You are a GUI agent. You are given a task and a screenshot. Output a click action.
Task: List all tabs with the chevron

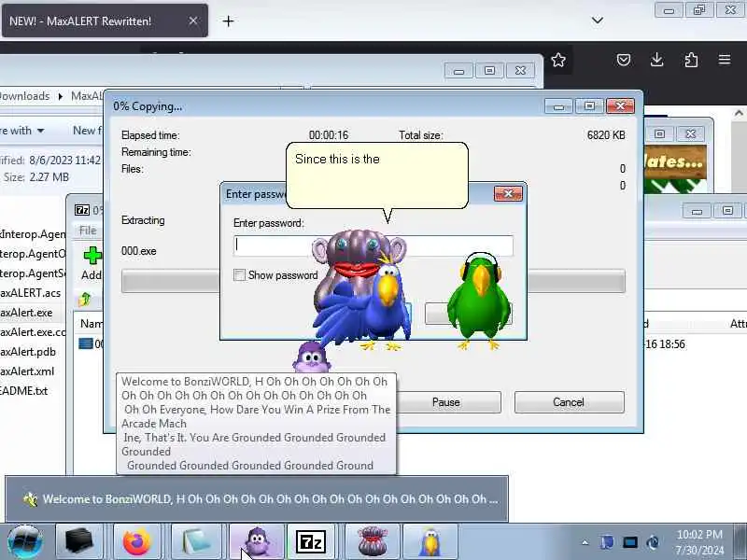598,21
